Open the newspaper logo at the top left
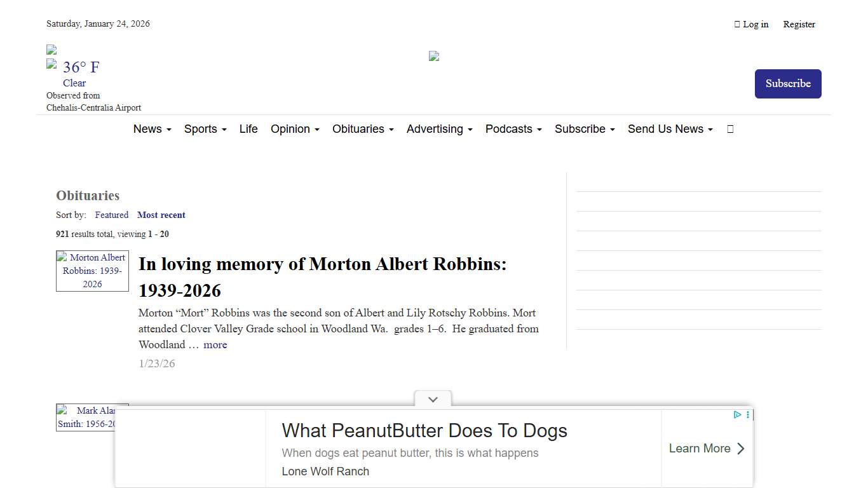 tap(51, 48)
